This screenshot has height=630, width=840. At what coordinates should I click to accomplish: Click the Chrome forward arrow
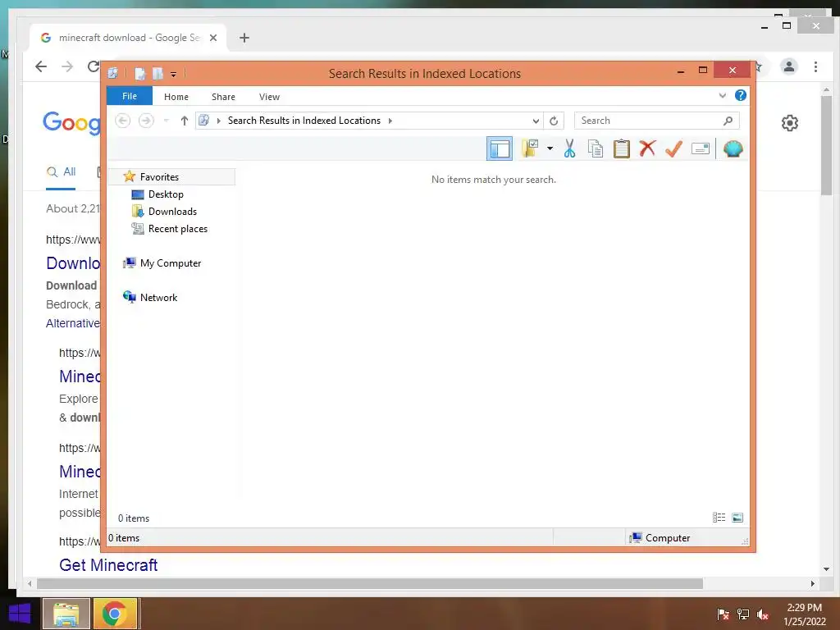coord(67,66)
